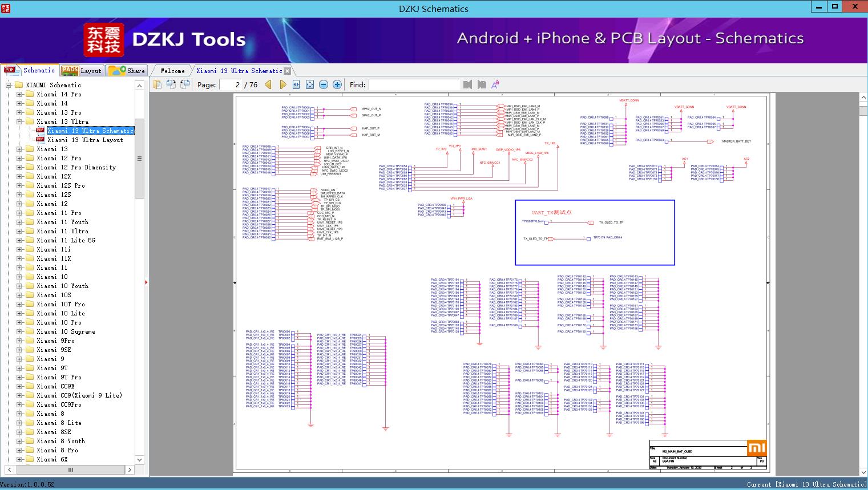Image resolution: width=868 pixels, height=490 pixels.
Task: Click the Xiaomi 13 Ultra Schematic PDF icon
Action: (40, 131)
